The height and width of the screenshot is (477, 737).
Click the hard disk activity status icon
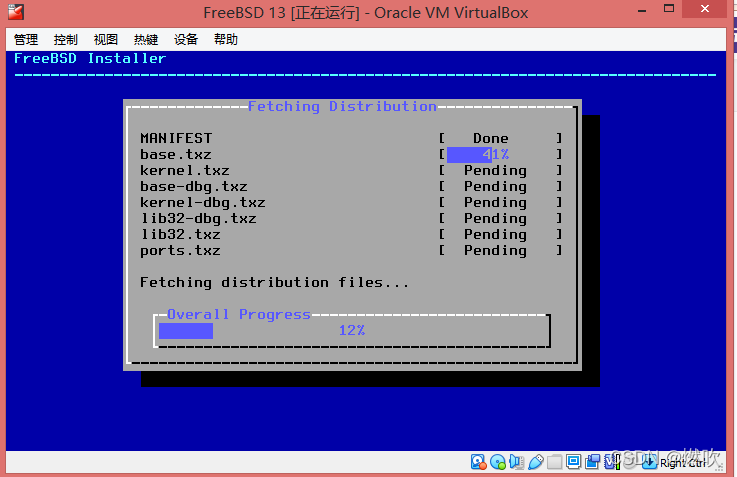[478, 462]
